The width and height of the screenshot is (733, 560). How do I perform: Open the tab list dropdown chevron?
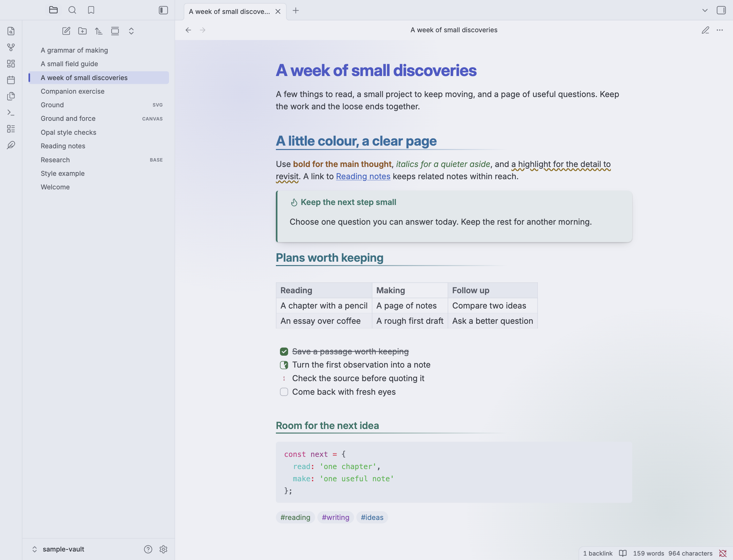pyautogui.click(x=705, y=11)
